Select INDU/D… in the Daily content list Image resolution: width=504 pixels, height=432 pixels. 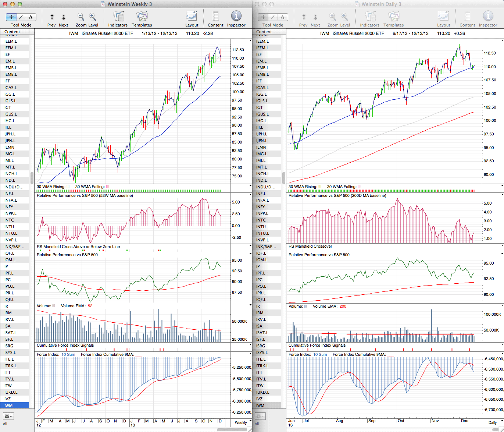coord(267,187)
